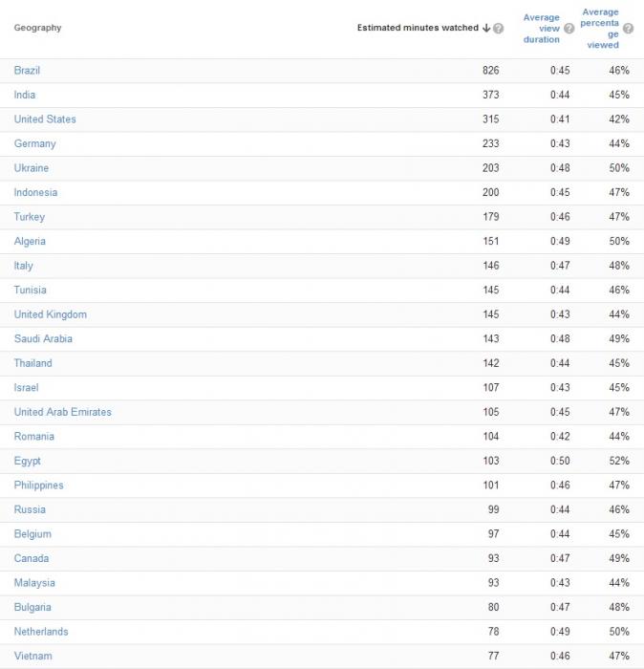644x669 pixels.
Task: Open the Netherlands country link
Action: click(41, 632)
